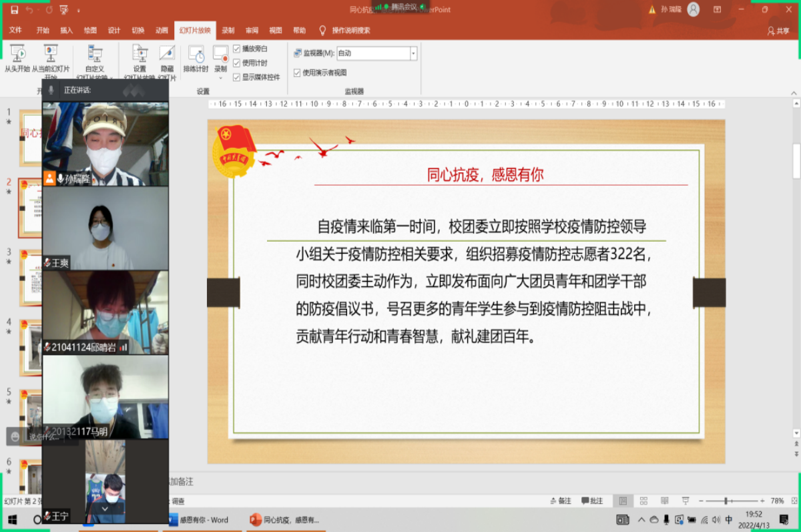This screenshot has width=801, height=532.
Task: Click the 批注 comments button in status bar
Action: [592, 501]
